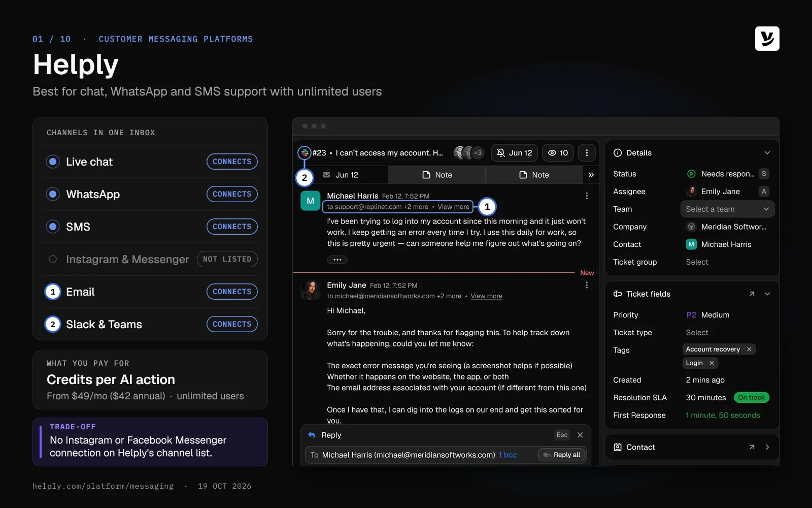Click View more in Emily Jane's recipients
812x508 pixels.
[x=486, y=296]
